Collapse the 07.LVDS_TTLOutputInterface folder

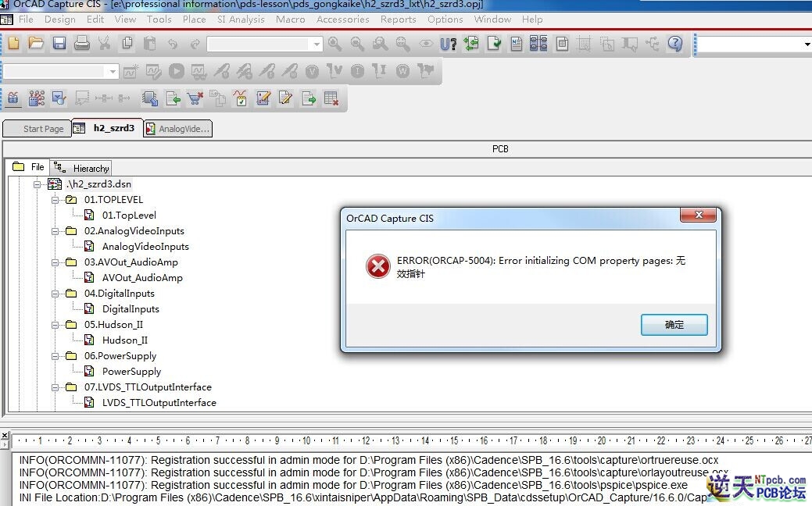click(55, 387)
